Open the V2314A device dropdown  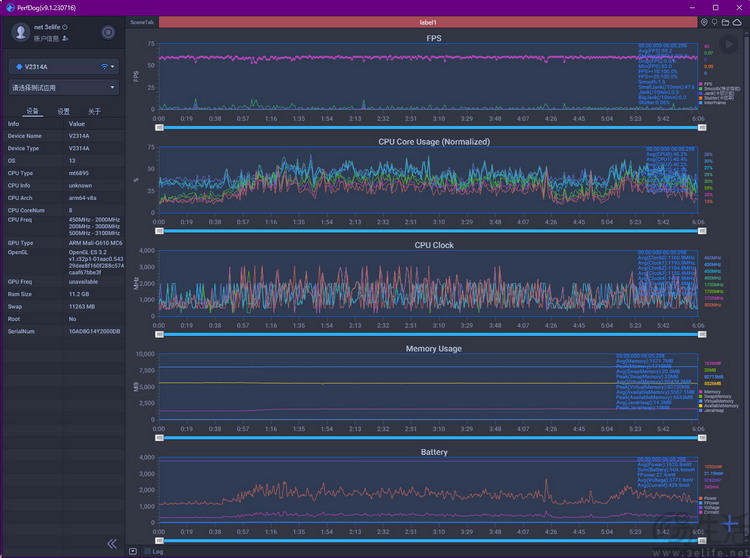(x=64, y=66)
